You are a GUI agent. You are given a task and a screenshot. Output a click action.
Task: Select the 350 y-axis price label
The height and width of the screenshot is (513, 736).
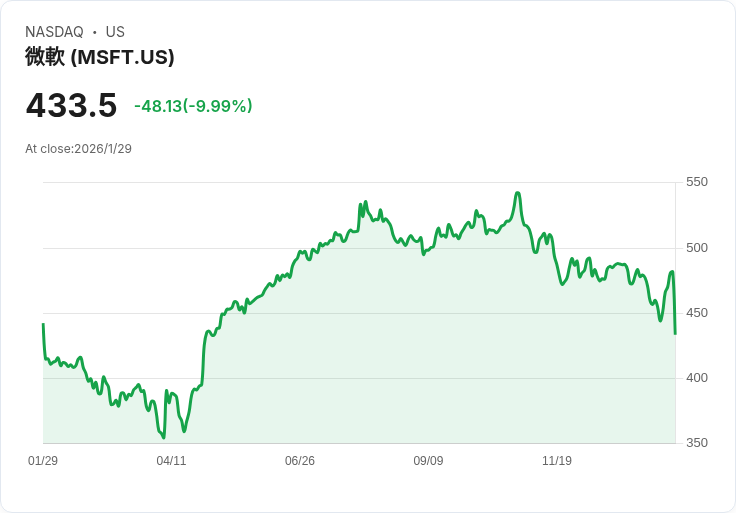[x=697, y=443]
